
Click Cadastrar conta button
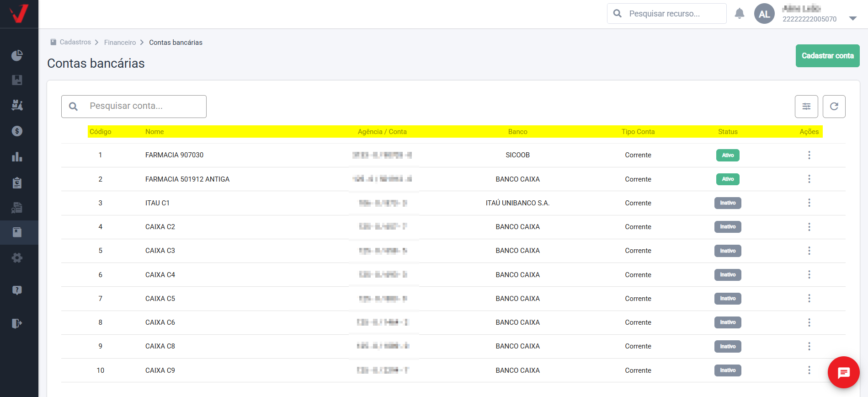[827, 56]
